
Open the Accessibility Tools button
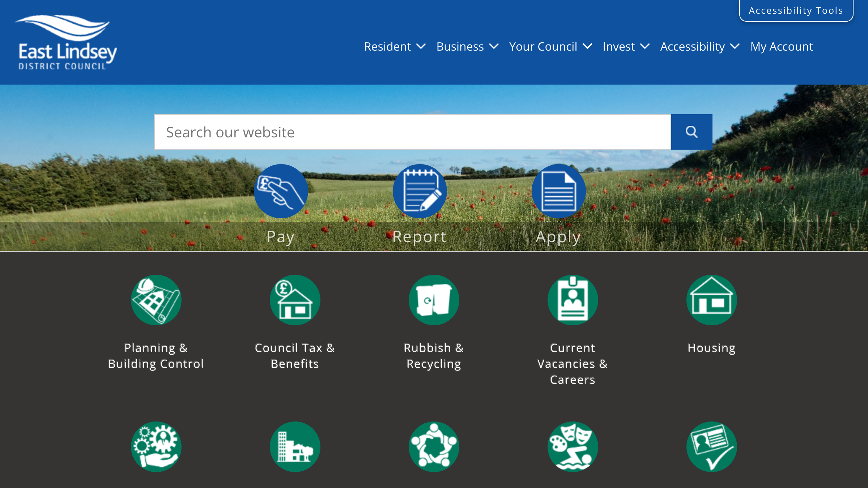(x=796, y=10)
